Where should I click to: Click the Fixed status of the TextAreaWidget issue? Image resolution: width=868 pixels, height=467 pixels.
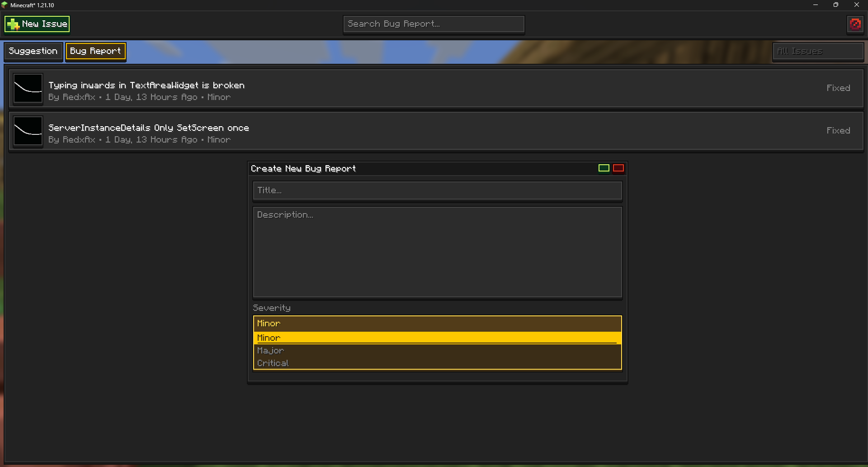(x=838, y=88)
